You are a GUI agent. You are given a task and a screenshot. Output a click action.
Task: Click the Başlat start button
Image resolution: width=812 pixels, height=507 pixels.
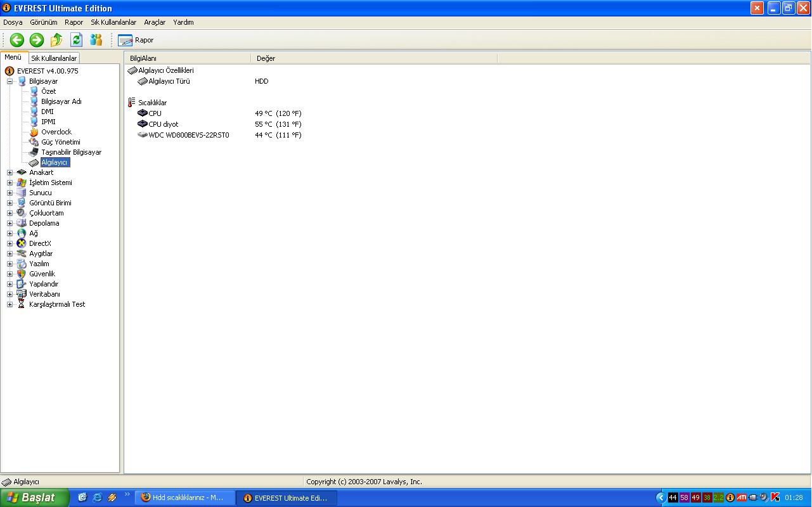coord(35,497)
